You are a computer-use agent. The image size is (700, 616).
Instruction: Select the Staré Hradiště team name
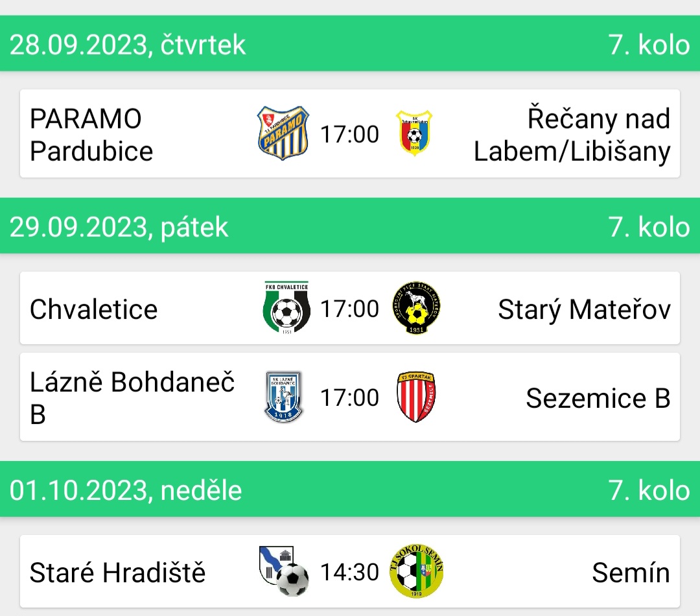[x=117, y=572]
